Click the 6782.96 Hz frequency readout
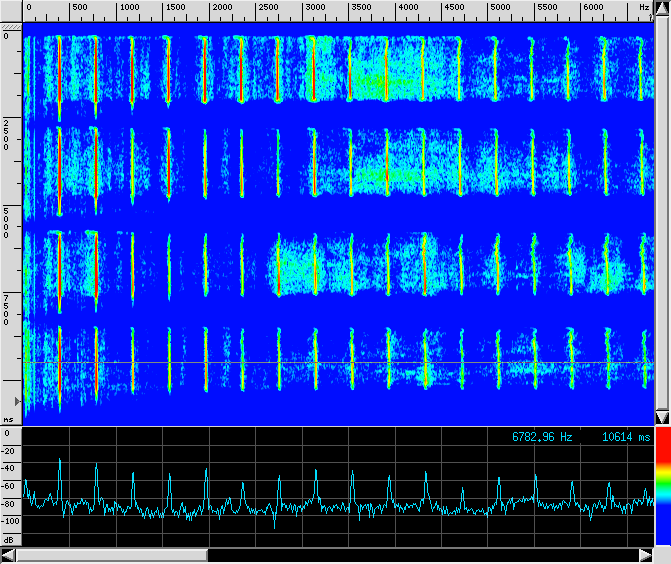 543,437
